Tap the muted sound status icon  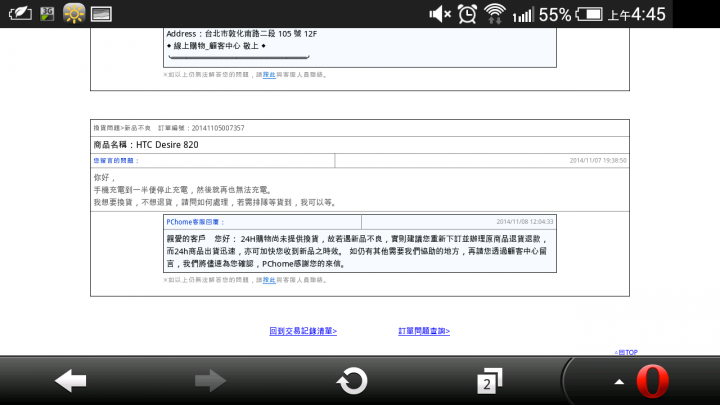coord(440,14)
